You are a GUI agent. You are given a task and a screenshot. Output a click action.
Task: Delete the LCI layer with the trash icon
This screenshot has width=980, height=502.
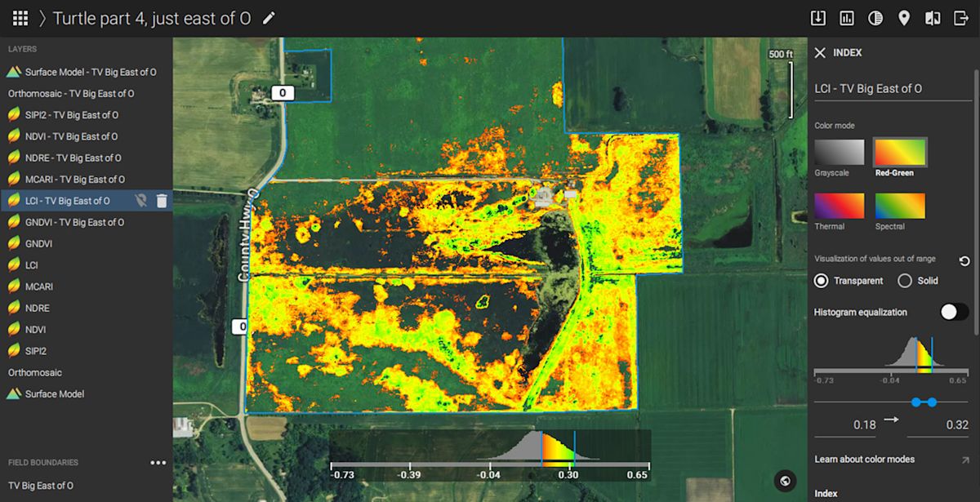click(163, 200)
